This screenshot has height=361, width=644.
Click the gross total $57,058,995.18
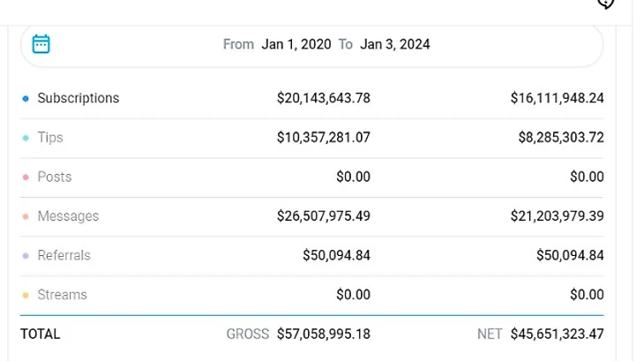[x=324, y=334]
